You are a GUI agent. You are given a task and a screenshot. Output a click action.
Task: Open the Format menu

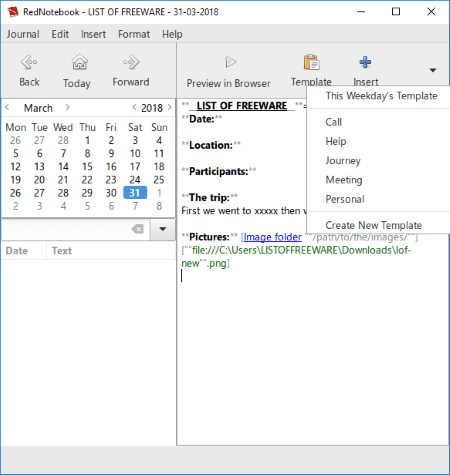pyautogui.click(x=134, y=34)
